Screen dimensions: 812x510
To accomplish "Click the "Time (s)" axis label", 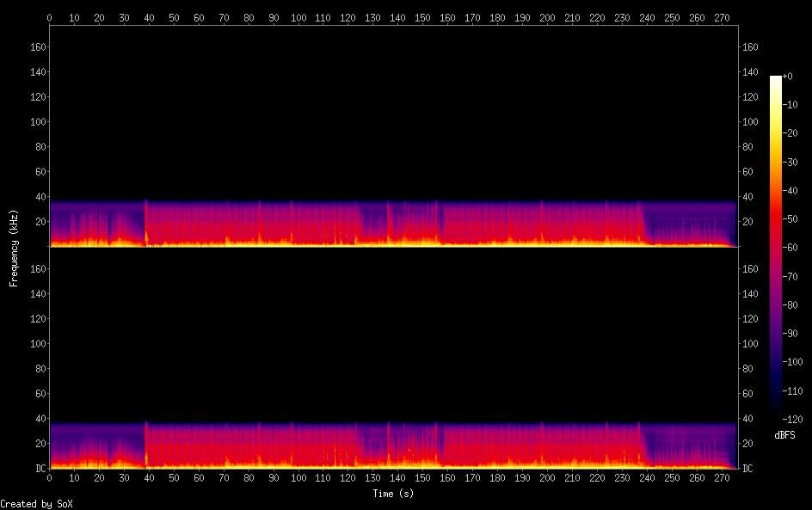I will (x=394, y=494).
